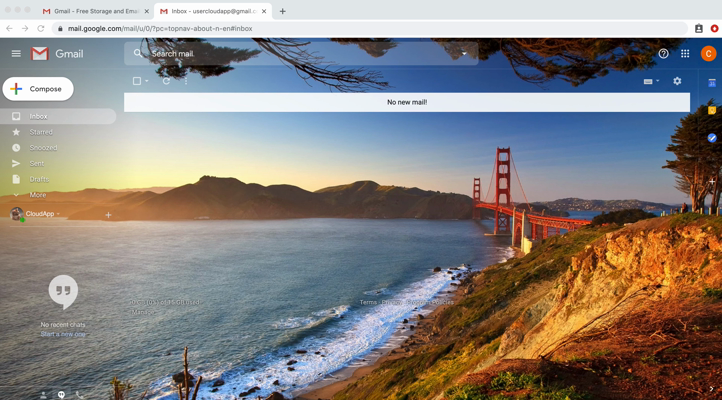
Task: Open Google Calendar side panel icon
Action: pyautogui.click(x=712, y=82)
